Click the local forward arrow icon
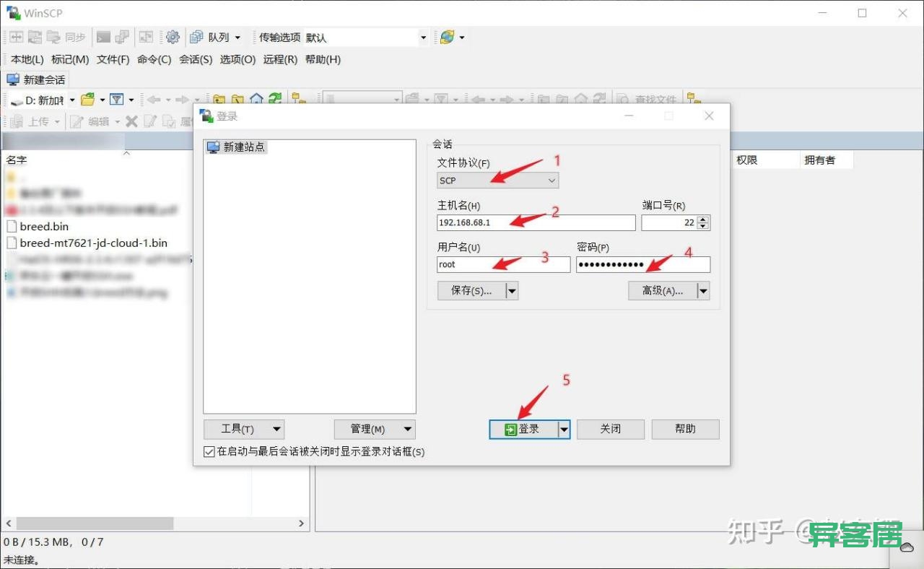 [182, 100]
